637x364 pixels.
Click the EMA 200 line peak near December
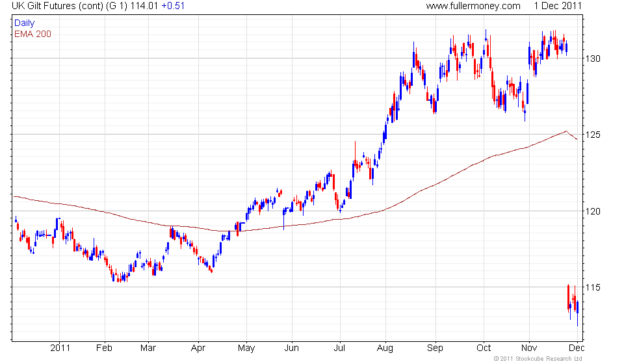coord(566,131)
